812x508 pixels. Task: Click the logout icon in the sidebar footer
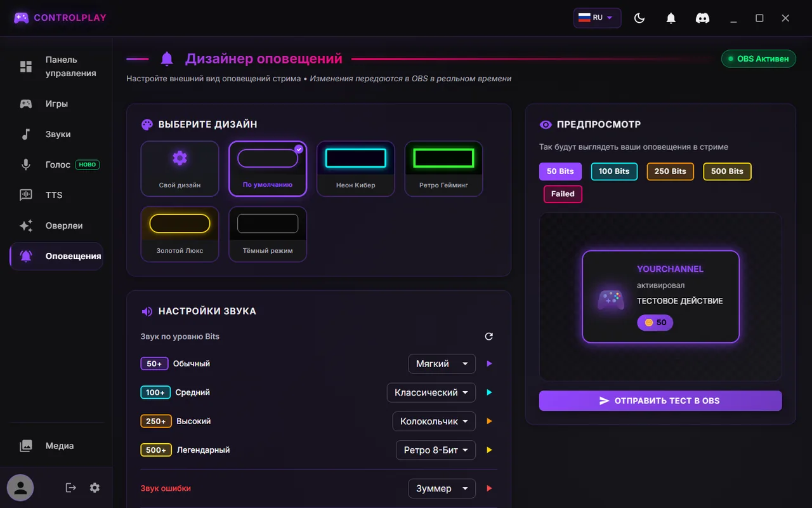(x=71, y=488)
